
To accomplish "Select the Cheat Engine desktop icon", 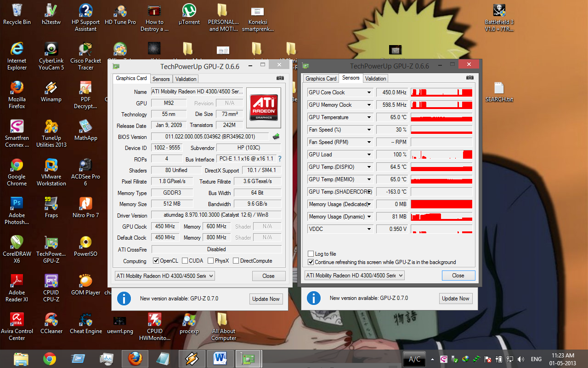I will (x=86, y=324).
